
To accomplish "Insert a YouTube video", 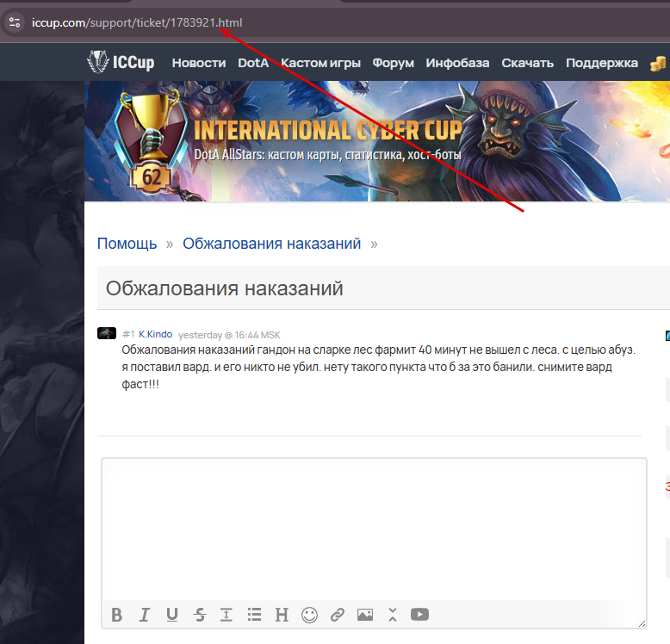I will click(419, 614).
